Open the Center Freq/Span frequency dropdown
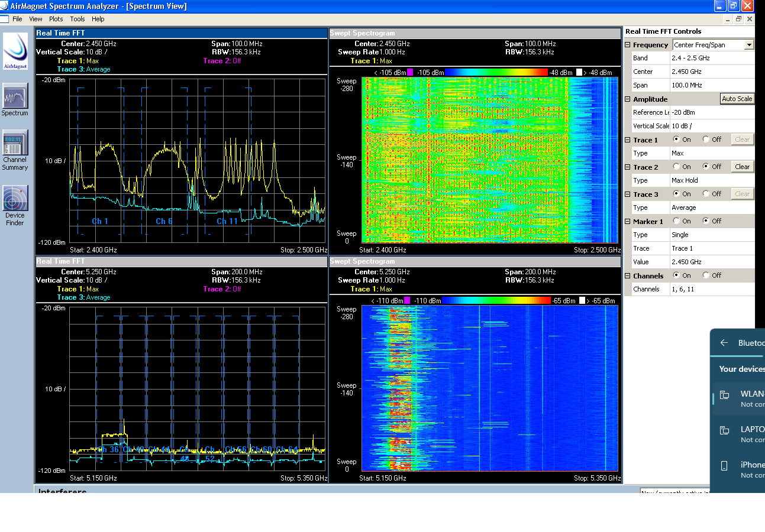The height and width of the screenshot is (532, 765). (x=749, y=45)
